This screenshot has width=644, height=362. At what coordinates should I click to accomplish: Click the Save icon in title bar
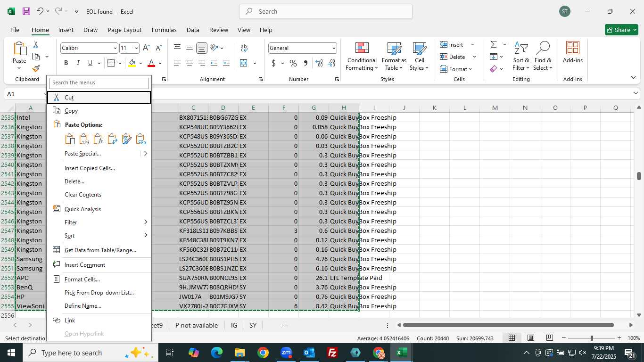pos(26,11)
